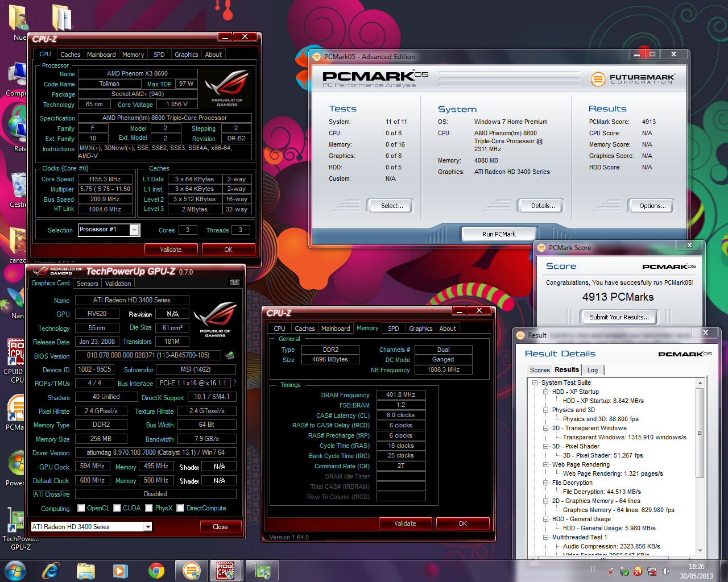Open Validation tab in GPU-Z
This screenshot has height=582, width=728.
coord(118,283)
